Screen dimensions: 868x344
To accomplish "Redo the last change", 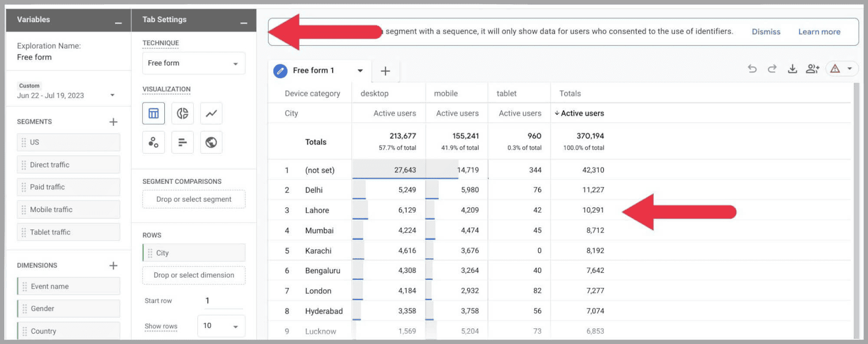I will coord(772,69).
